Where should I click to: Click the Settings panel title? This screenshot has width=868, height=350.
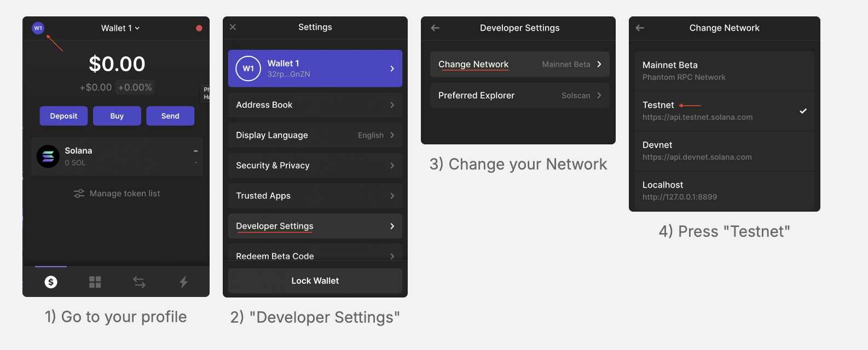(x=315, y=27)
